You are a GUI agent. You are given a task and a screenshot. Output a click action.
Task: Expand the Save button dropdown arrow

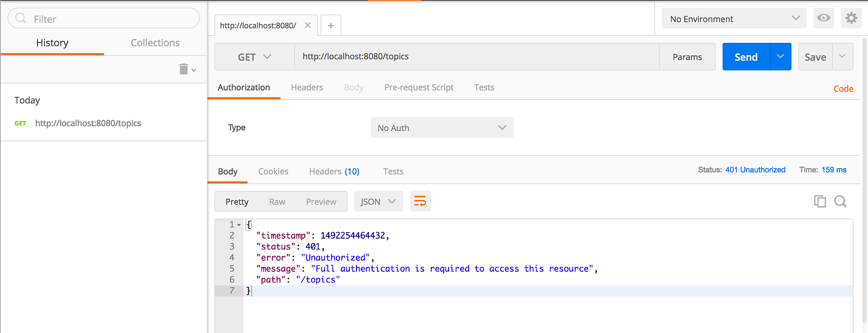[x=843, y=56]
